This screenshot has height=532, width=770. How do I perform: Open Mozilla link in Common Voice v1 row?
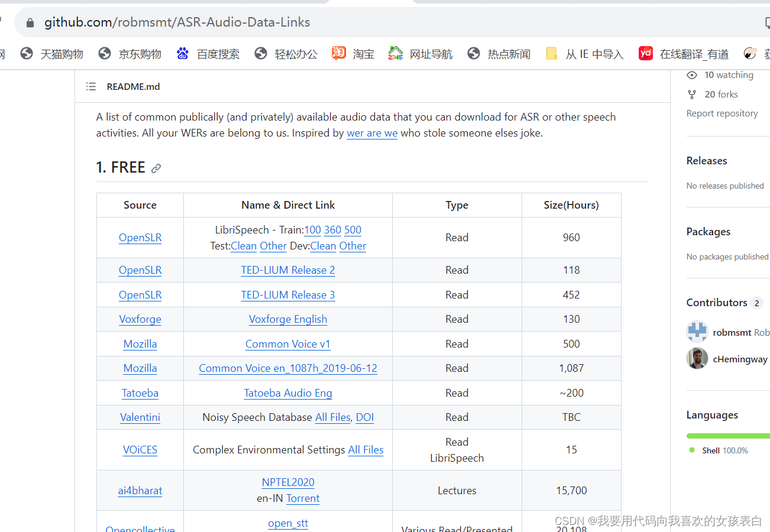tap(140, 344)
